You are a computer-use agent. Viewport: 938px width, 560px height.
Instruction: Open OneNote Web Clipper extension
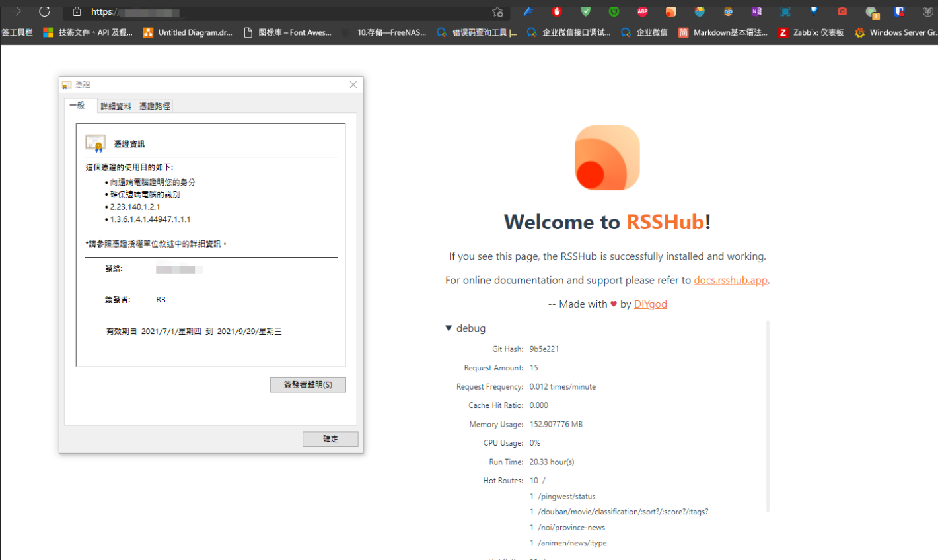click(756, 11)
